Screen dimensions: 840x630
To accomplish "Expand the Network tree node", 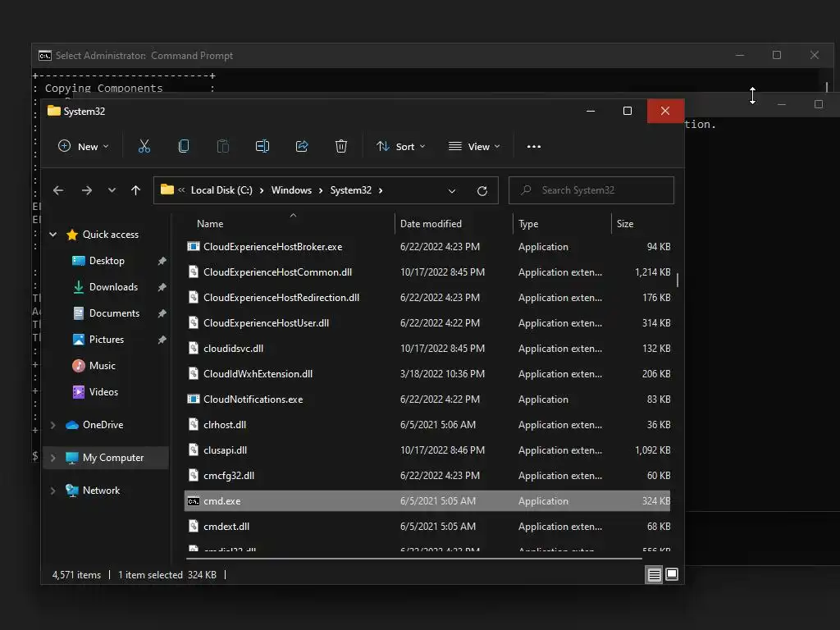I will coord(53,491).
